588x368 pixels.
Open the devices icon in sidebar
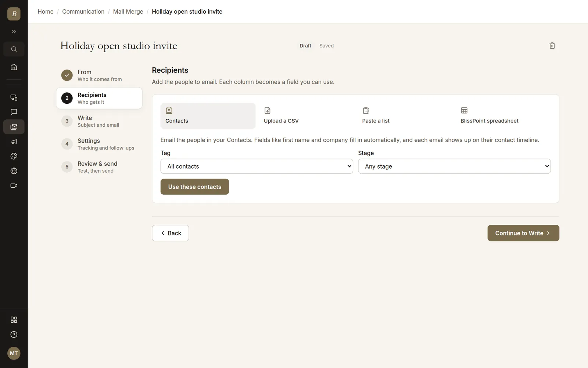14,98
